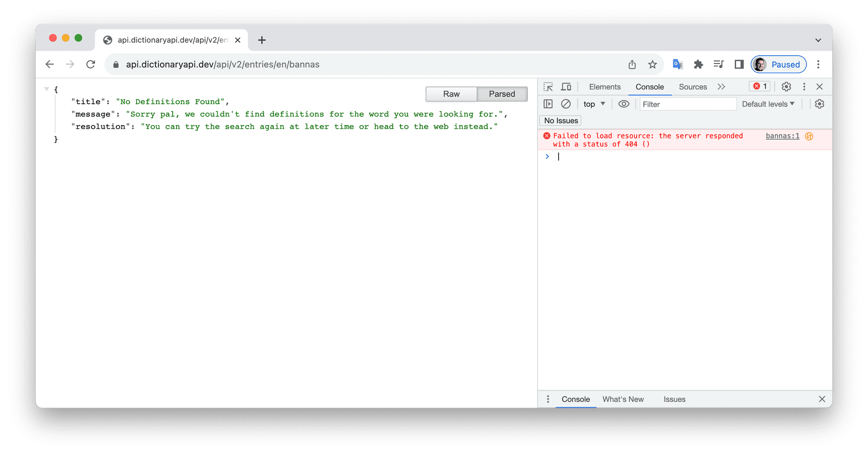The width and height of the screenshot is (868, 455).
Task: Open a new tab with the plus button
Action: point(262,40)
